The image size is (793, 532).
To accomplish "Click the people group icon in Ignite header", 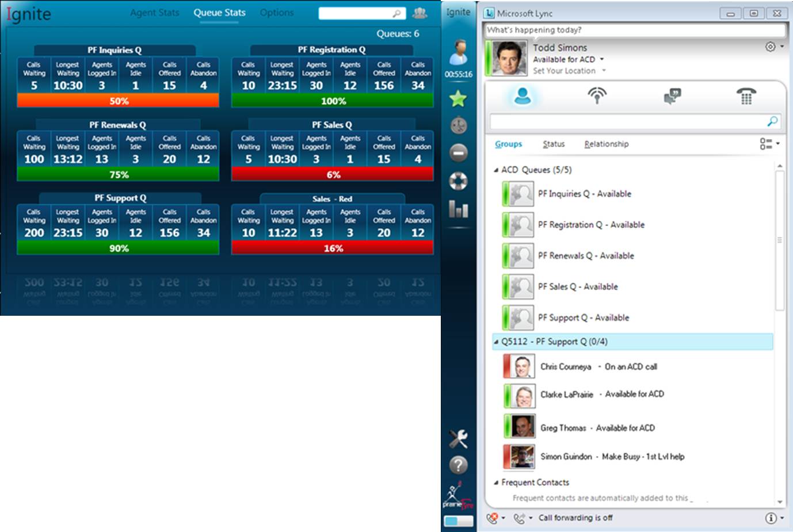I will [420, 13].
